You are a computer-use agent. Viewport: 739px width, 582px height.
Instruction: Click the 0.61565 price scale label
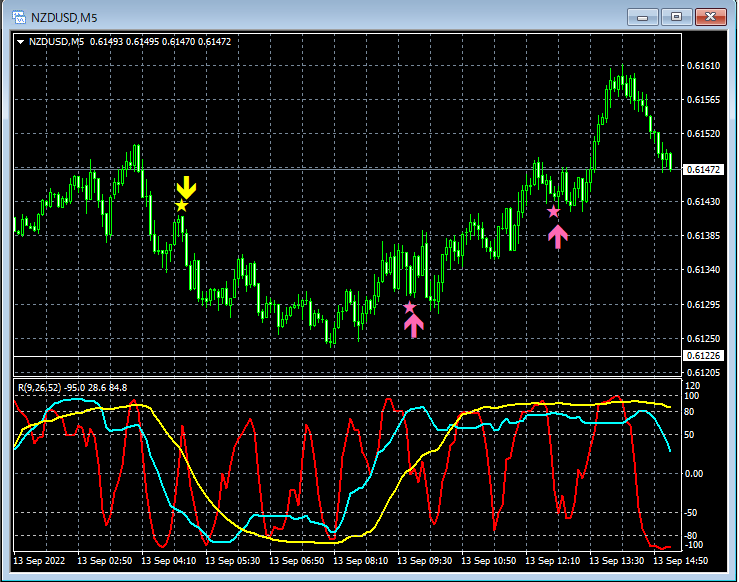[703, 99]
